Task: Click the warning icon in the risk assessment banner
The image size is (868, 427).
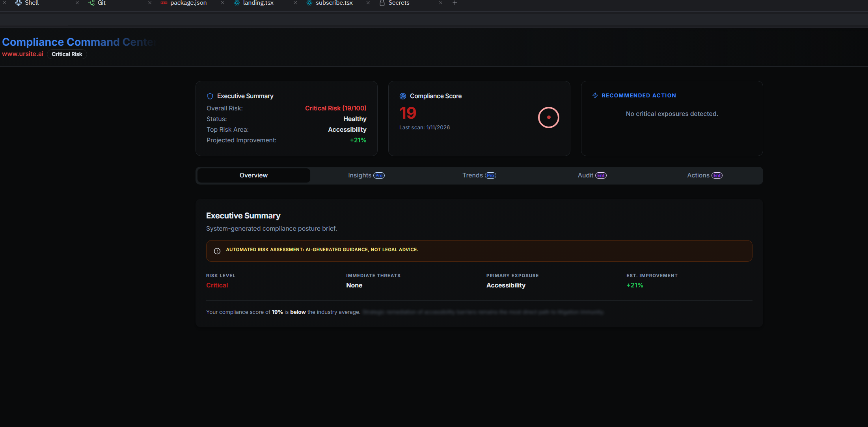Action: tap(217, 251)
